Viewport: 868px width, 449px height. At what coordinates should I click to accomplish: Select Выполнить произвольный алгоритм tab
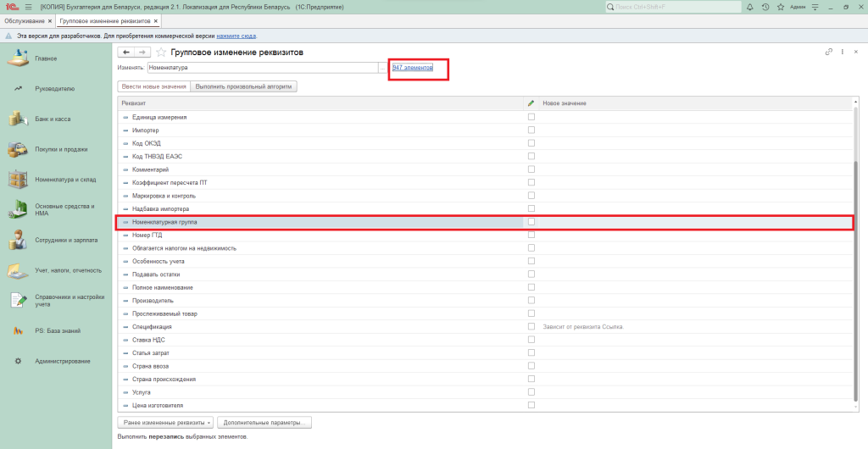pyautogui.click(x=244, y=86)
